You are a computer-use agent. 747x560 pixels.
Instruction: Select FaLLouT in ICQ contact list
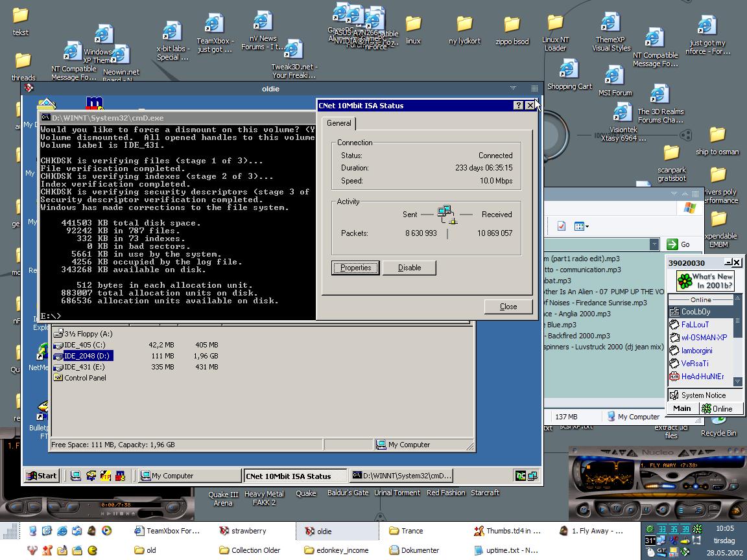click(694, 324)
